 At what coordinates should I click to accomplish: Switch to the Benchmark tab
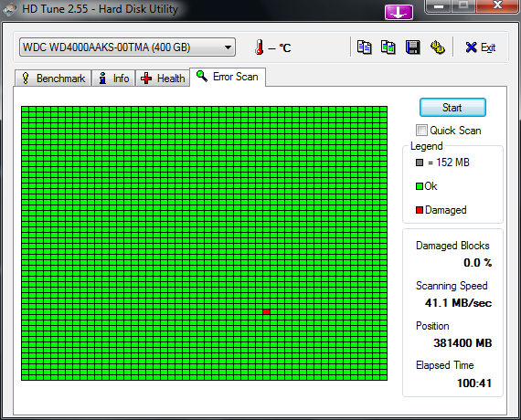53,79
